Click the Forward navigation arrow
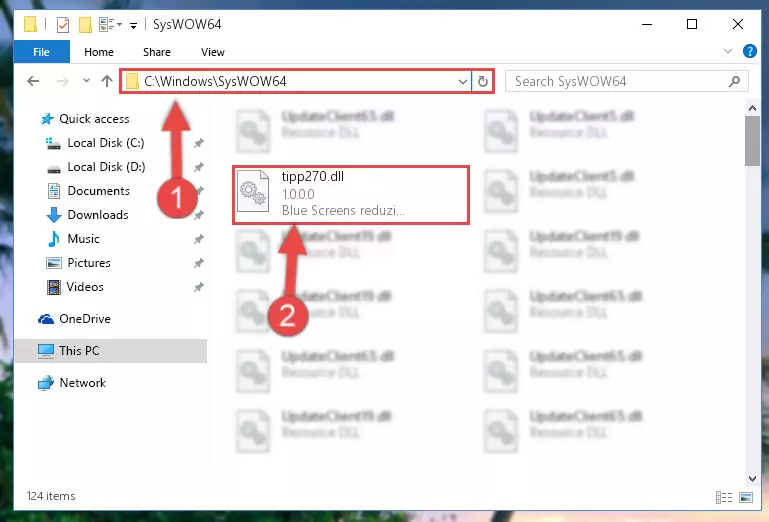The image size is (769, 522). tap(62, 81)
